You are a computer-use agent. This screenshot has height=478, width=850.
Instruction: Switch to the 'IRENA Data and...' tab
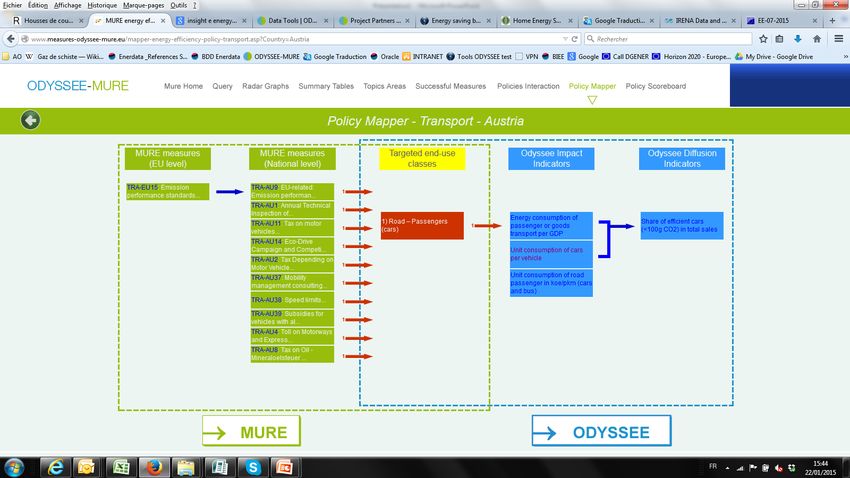click(701, 21)
